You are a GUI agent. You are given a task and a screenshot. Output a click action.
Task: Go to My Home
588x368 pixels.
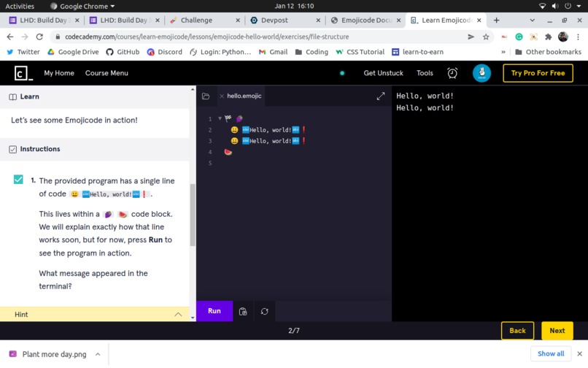(x=59, y=73)
